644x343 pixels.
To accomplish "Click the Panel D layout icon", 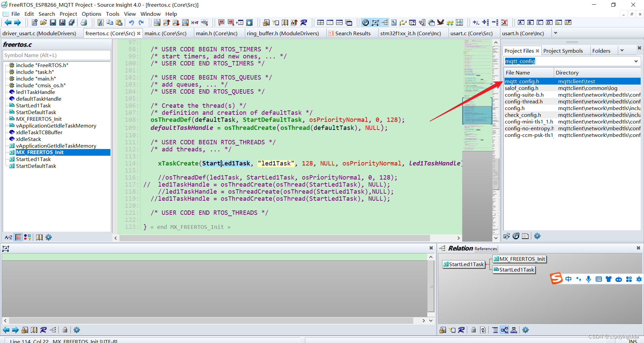I will tap(549, 22).
